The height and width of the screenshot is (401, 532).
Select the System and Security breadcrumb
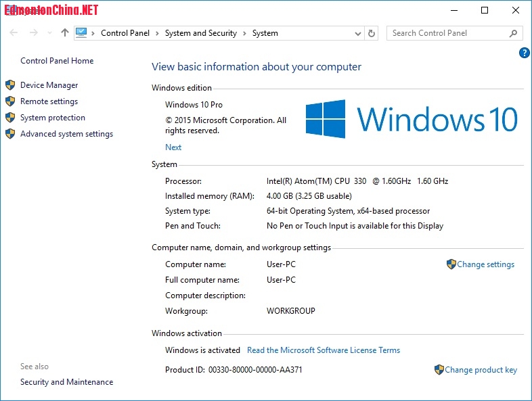200,33
